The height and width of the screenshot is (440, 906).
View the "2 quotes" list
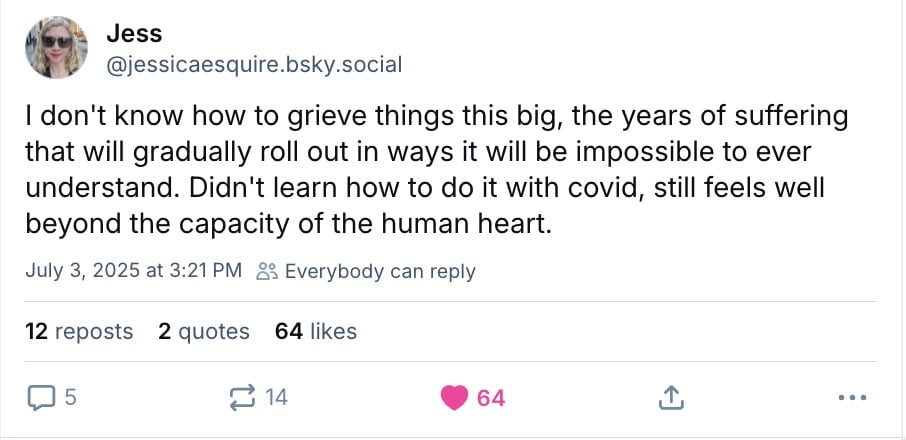pyautogui.click(x=204, y=331)
